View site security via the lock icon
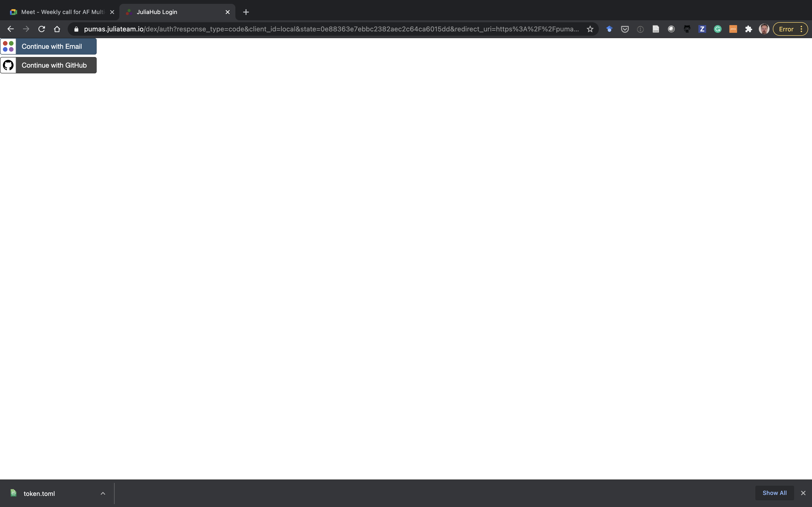The image size is (812, 507). click(76, 29)
